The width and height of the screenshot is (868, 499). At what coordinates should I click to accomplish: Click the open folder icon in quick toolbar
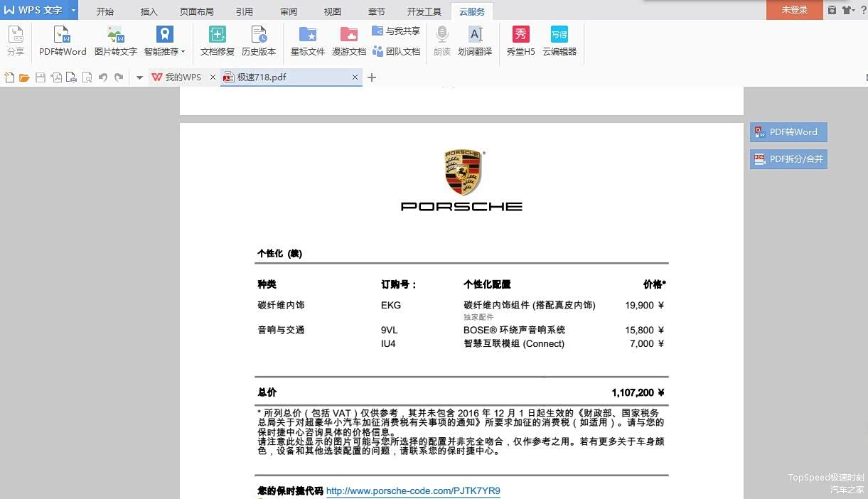24,77
